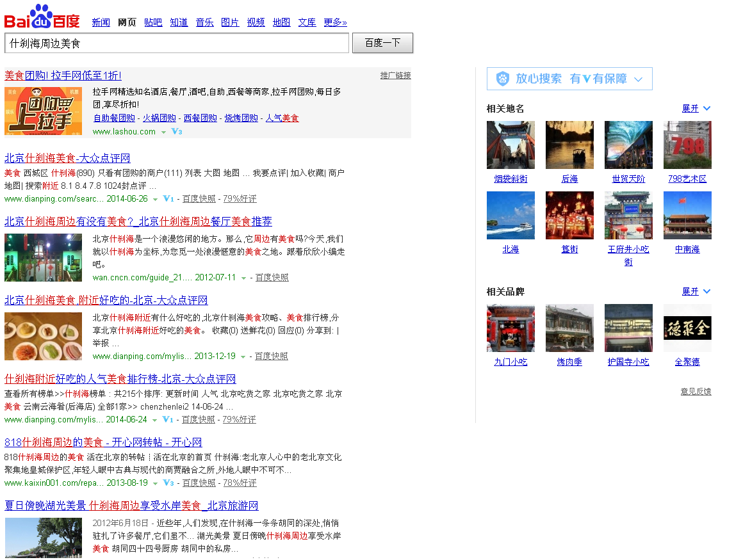
Task: Expand the 放心搜索 banner chevron
Action: [639, 79]
